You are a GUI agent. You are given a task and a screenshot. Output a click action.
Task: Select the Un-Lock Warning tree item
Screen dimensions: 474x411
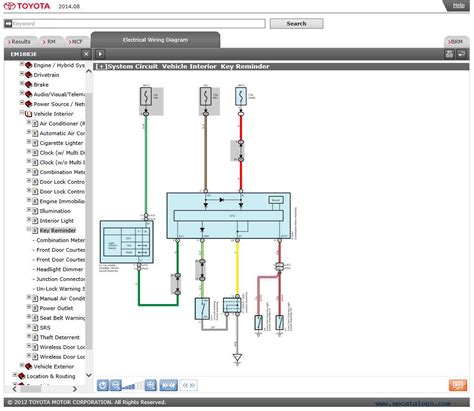coord(60,289)
